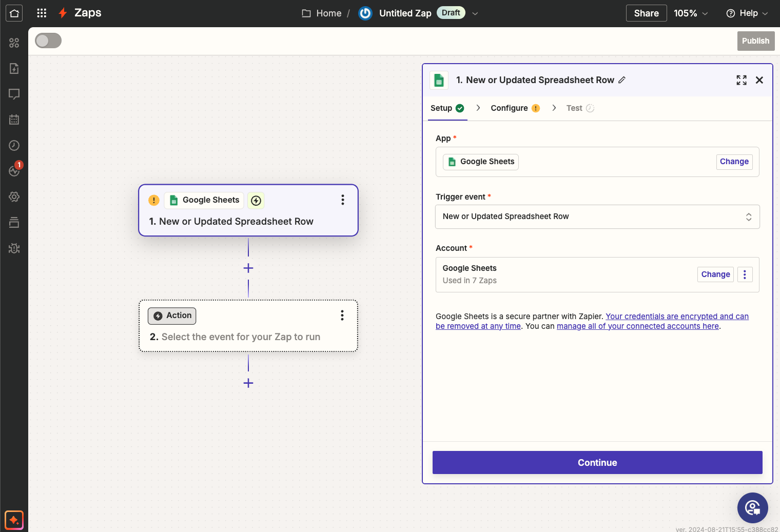This screenshot has height=532, width=780.
Task: Open the debug/troubleshoot bug icon
Action: point(14,248)
